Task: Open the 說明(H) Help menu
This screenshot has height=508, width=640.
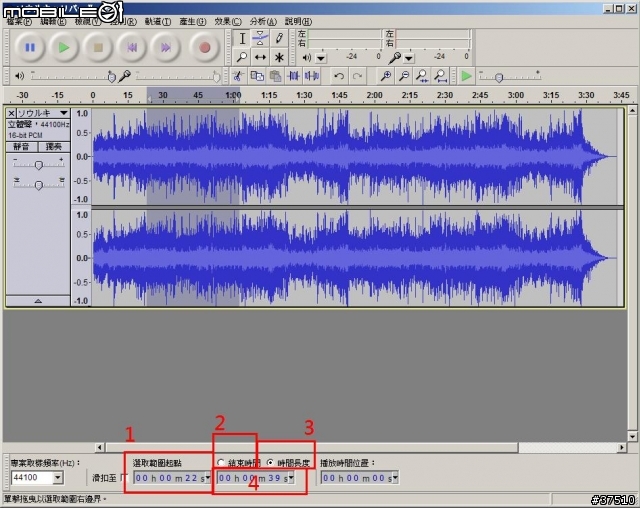Action: 298,22
